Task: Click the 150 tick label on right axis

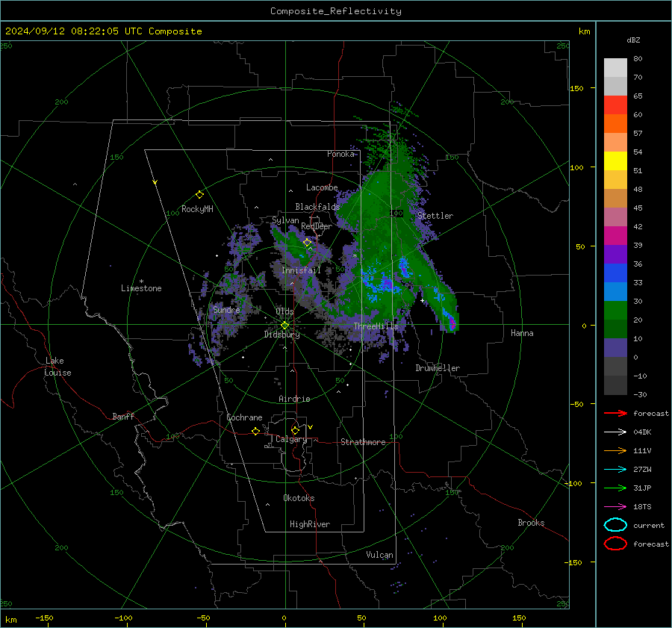Action: [x=577, y=88]
